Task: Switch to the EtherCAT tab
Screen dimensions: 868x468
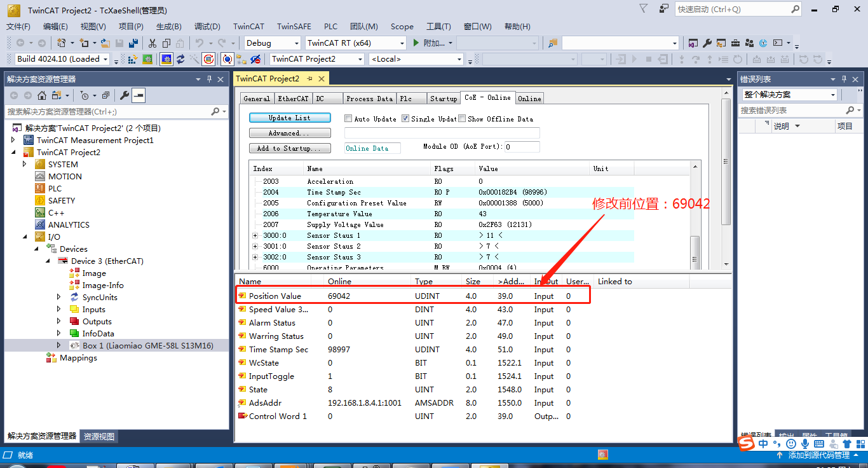Action: click(x=293, y=99)
